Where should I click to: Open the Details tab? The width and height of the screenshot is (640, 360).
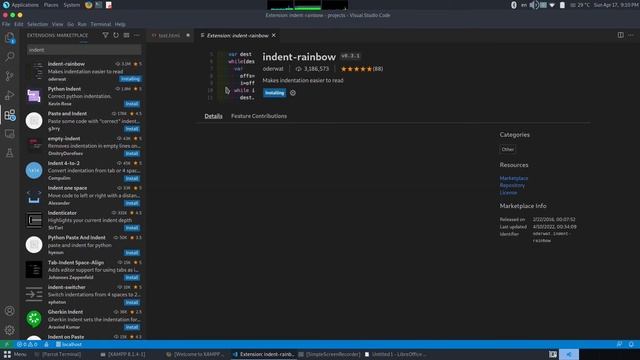213,116
